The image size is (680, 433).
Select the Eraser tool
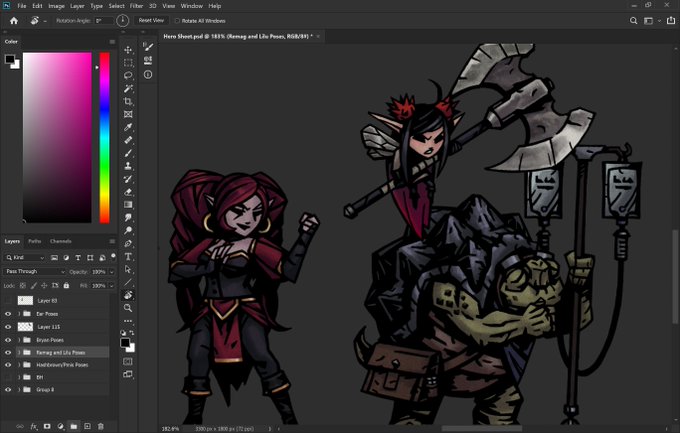tap(128, 192)
